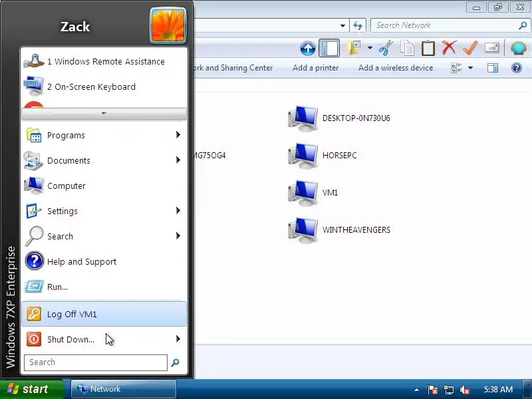This screenshot has width=532, height=399.
Task: Select the VM1 computer in Network window
Action: 313,193
